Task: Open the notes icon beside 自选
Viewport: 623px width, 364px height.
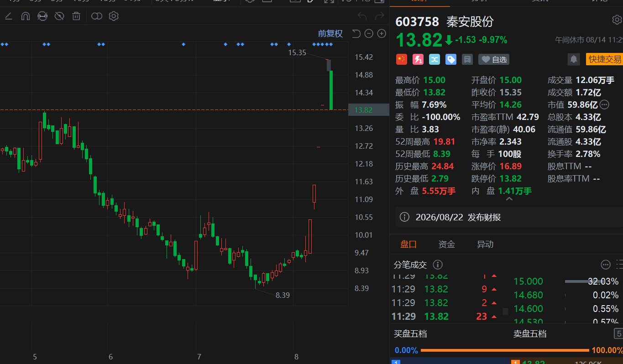Action: [467, 59]
